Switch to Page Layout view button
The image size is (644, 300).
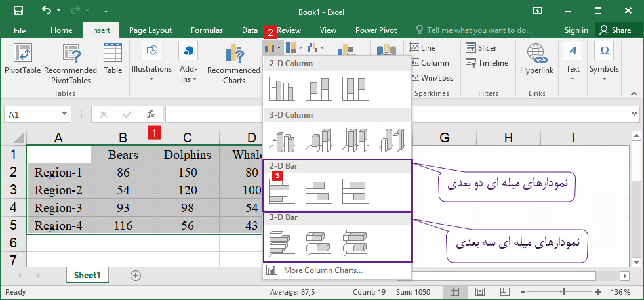click(480, 291)
